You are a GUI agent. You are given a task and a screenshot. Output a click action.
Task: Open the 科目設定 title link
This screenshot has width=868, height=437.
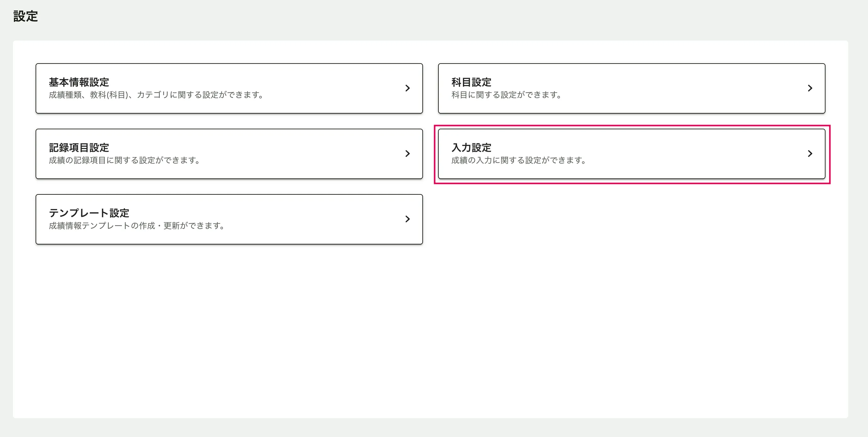click(471, 82)
